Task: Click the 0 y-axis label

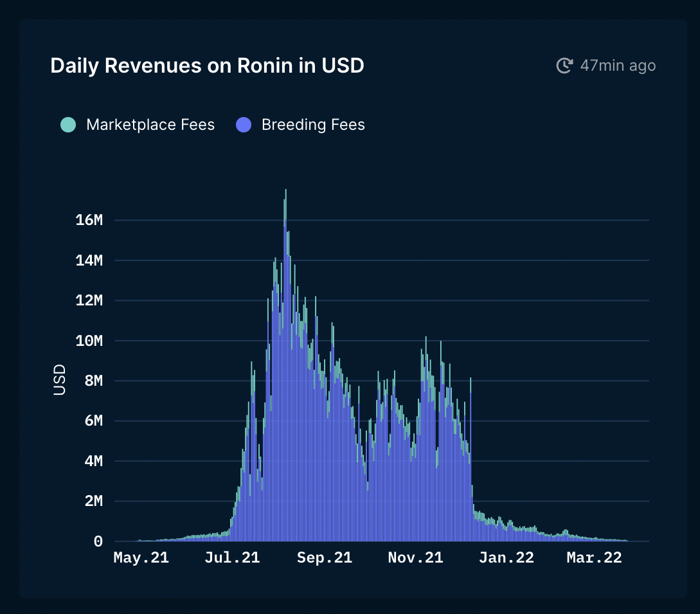Action: [x=98, y=541]
